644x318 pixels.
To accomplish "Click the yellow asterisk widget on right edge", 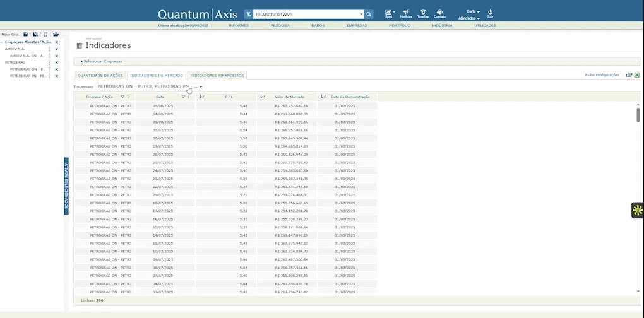I will click(x=638, y=211).
